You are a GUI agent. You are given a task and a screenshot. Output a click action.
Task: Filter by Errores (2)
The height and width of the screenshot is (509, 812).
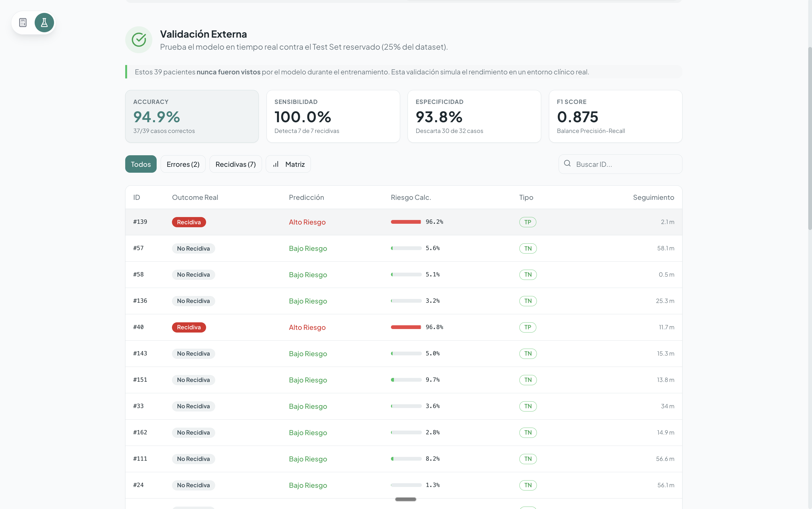[x=183, y=164]
